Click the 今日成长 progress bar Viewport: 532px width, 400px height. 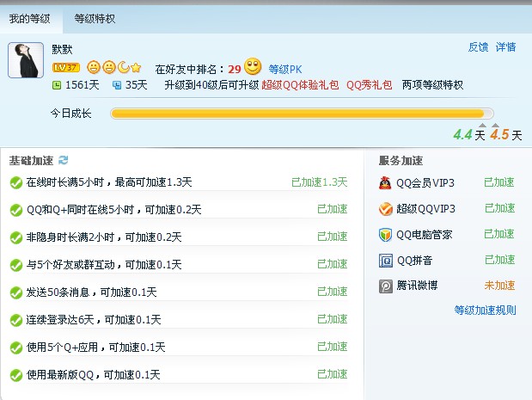[x=302, y=113]
